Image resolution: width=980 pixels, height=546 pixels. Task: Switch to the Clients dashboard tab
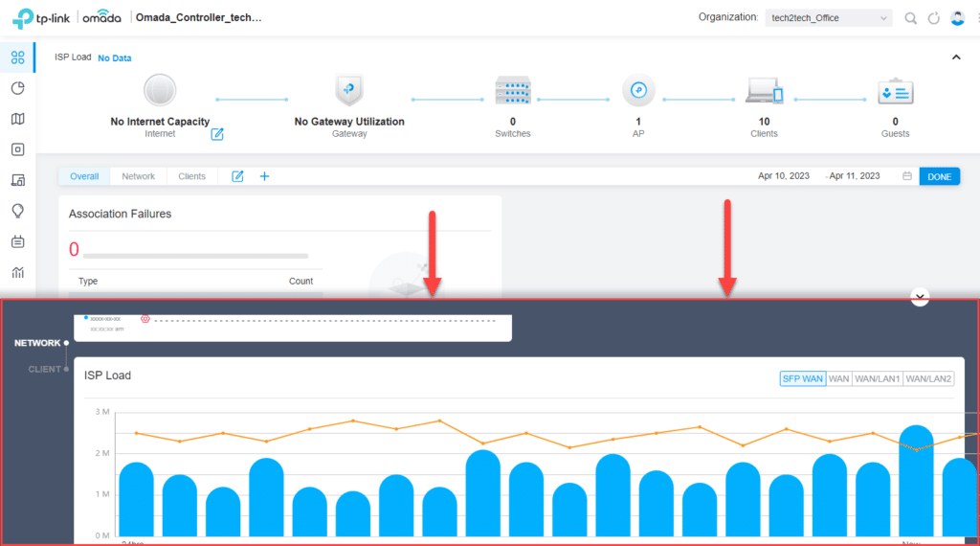tap(191, 176)
